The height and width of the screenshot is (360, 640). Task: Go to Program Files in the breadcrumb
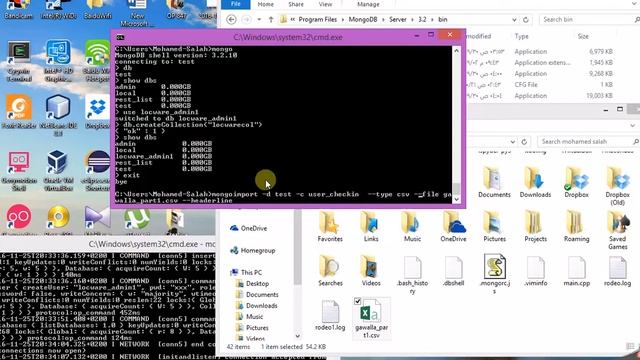pyautogui.click(x=318, y=19)
